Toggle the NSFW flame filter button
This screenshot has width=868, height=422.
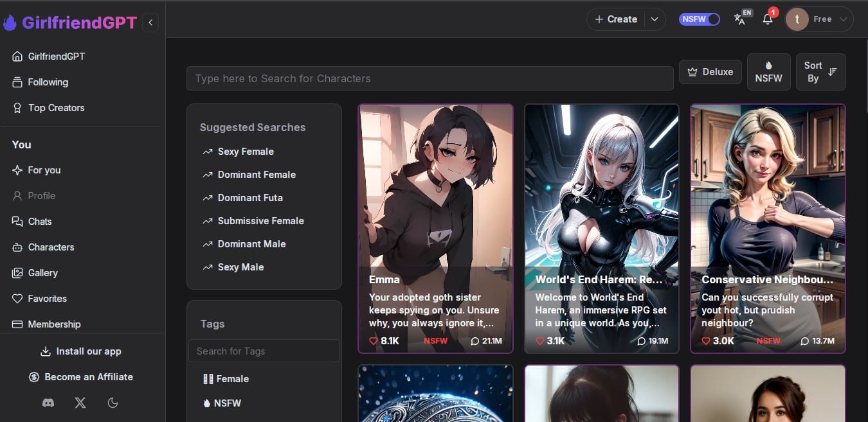[769, 72]
